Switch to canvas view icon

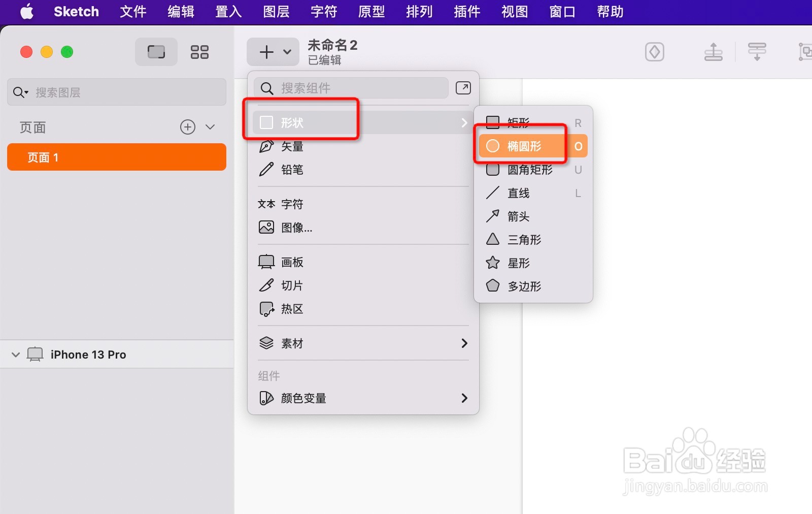click(x=156, y=52)
